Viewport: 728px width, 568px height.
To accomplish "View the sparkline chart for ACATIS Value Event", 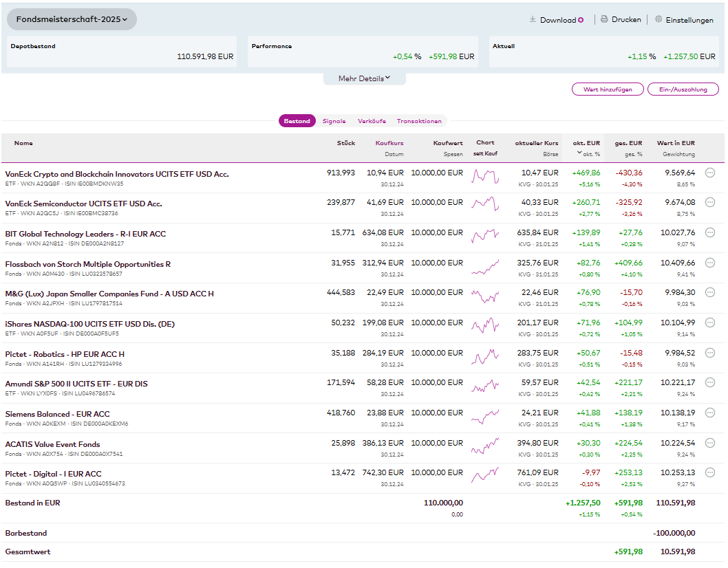I will pyautogui.click(x=484, y=447).
